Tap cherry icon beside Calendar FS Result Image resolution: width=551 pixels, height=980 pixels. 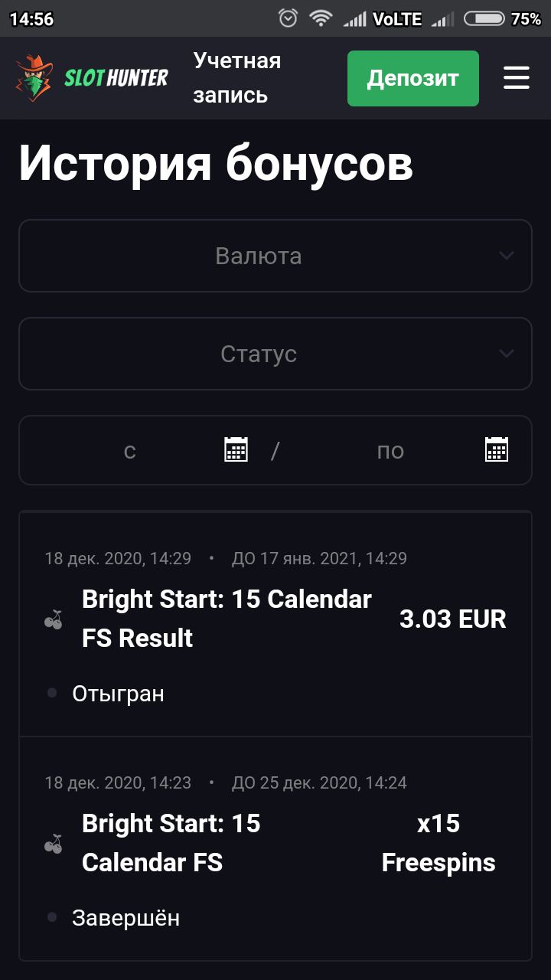(x=53, y=619)
